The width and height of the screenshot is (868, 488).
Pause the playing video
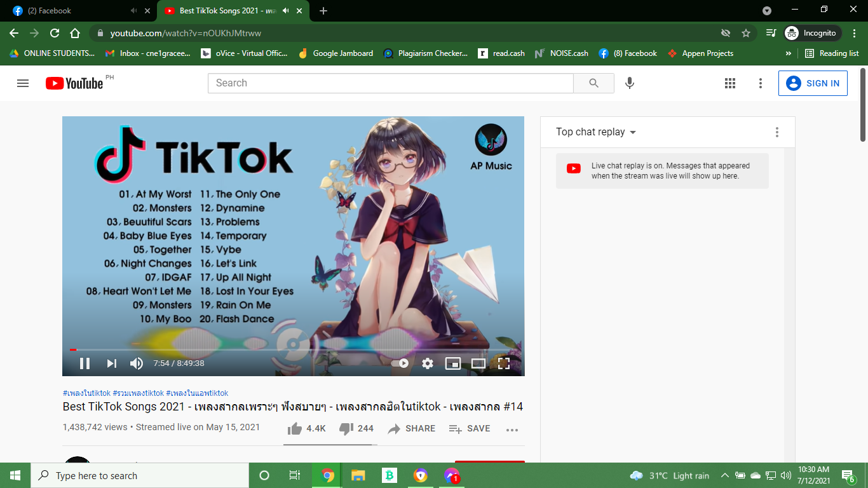click(x=85, y=363)
